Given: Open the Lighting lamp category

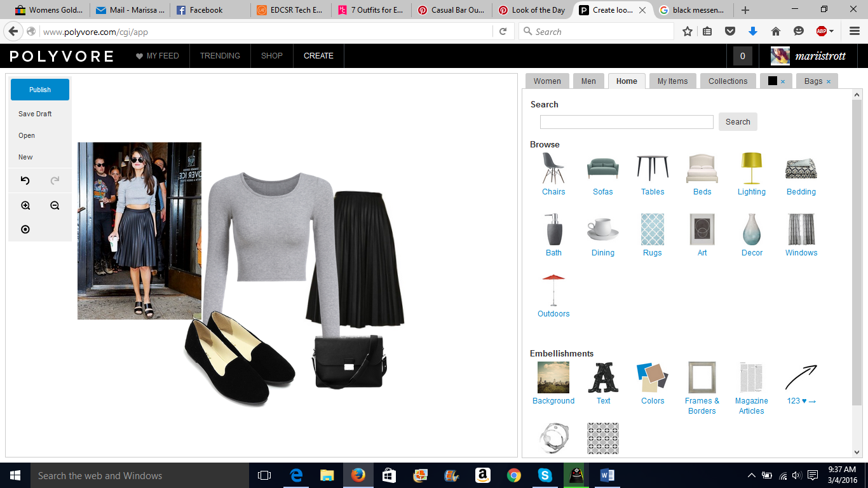Looking at the screenshot, I should pyautogui.click(x=752, y=168).
